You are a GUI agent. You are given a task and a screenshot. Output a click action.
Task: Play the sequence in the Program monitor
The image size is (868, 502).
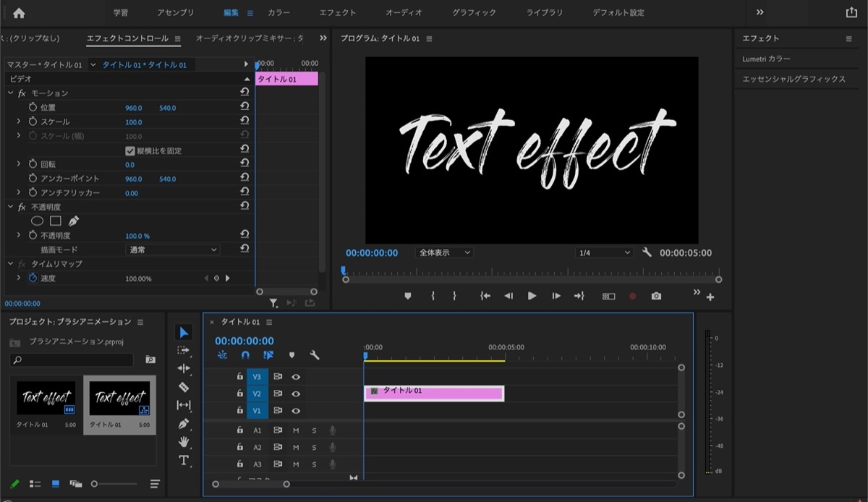click(x=532, y=296)
